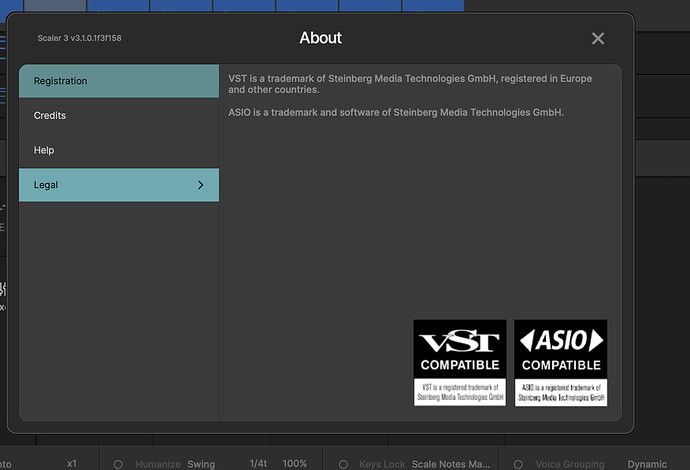The image size is (690, 470).
Task: Open the Dynamic voice grouping dropdown
Action: point(647,464)
